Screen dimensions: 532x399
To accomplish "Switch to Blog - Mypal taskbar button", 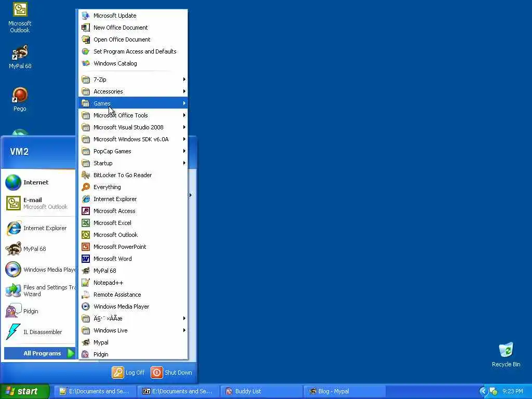I will [344, 391].
